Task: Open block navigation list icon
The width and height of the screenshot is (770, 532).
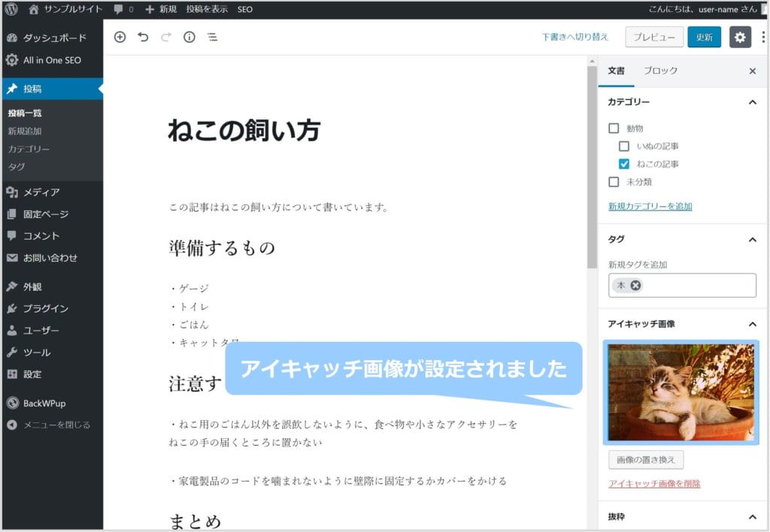Action: [212, 37]
